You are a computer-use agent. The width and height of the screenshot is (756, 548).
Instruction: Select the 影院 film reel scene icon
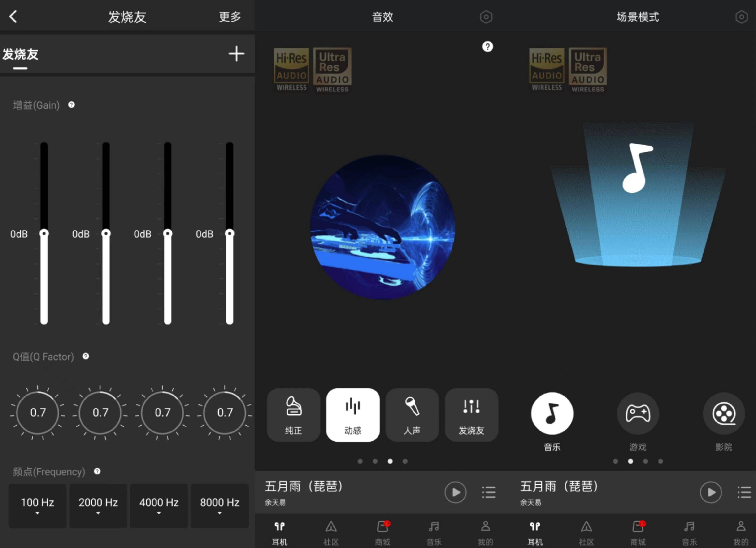click(724, 413)
